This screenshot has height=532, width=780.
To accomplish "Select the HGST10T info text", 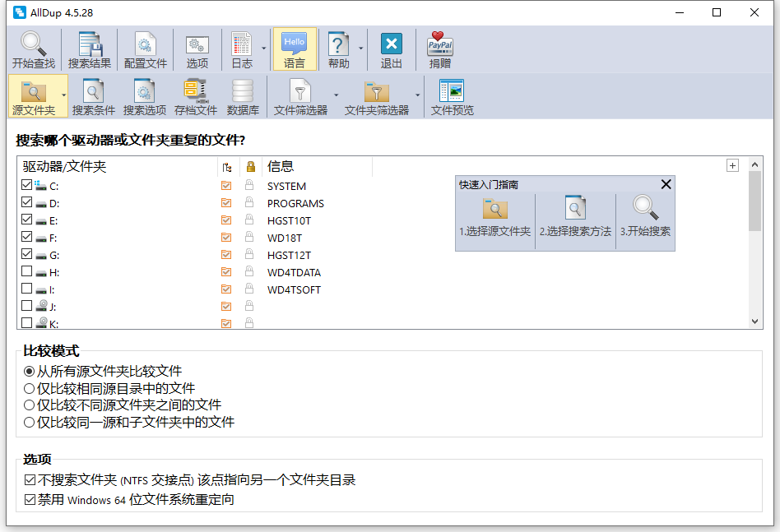I will pos(289,220).
